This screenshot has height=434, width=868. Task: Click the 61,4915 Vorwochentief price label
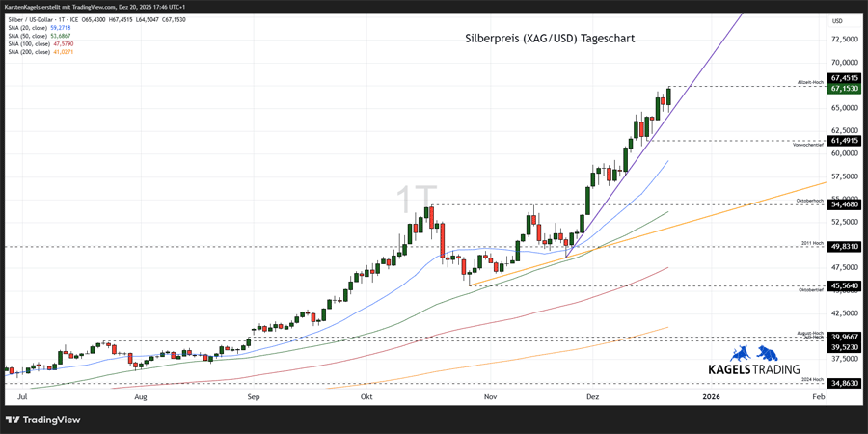point(844,140)
